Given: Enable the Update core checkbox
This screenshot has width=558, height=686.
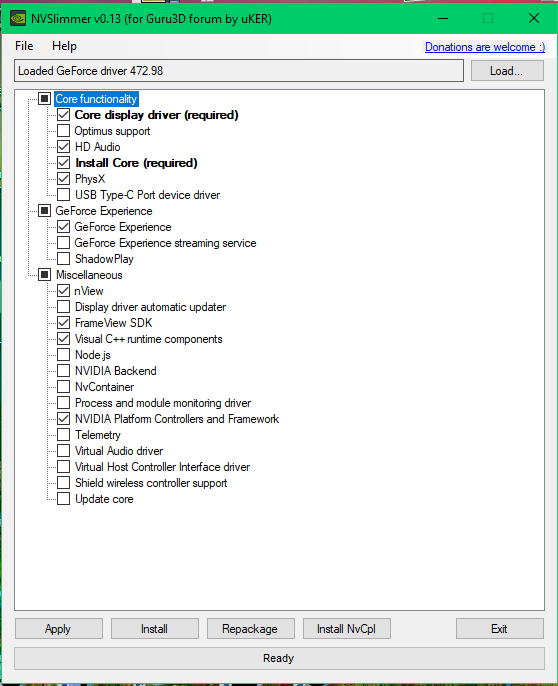Looking at the screenshot, I should click(x=63, y=499).
